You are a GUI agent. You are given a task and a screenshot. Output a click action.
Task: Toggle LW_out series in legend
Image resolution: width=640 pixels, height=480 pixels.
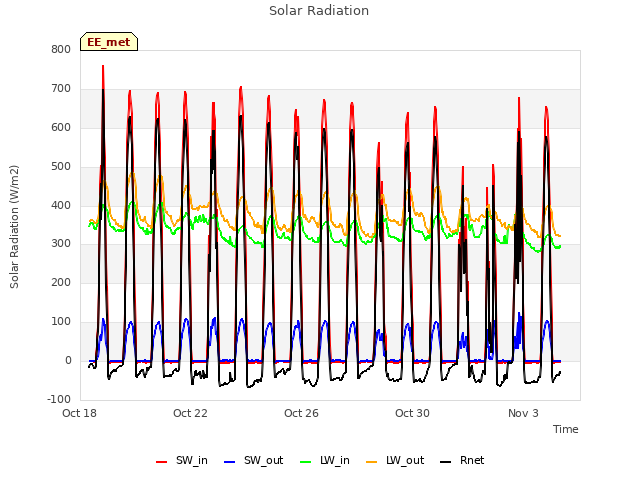[x=395, y=460]
